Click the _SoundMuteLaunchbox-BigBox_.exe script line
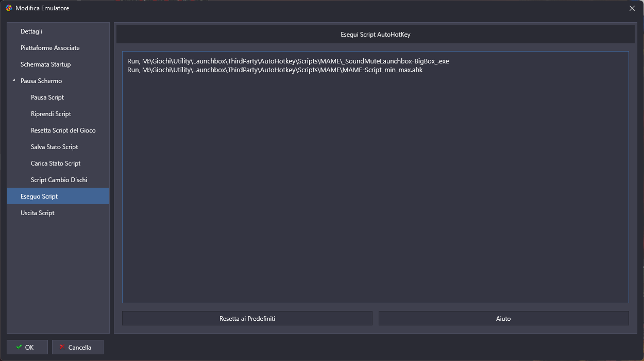Viewport: 644px width, 361px height. (288, 61)
